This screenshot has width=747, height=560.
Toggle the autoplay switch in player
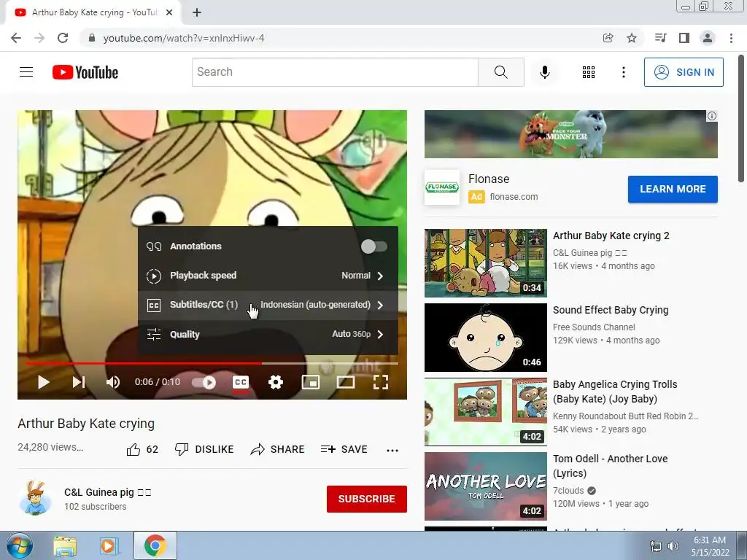pyautogui.click(x=204, y=382)
